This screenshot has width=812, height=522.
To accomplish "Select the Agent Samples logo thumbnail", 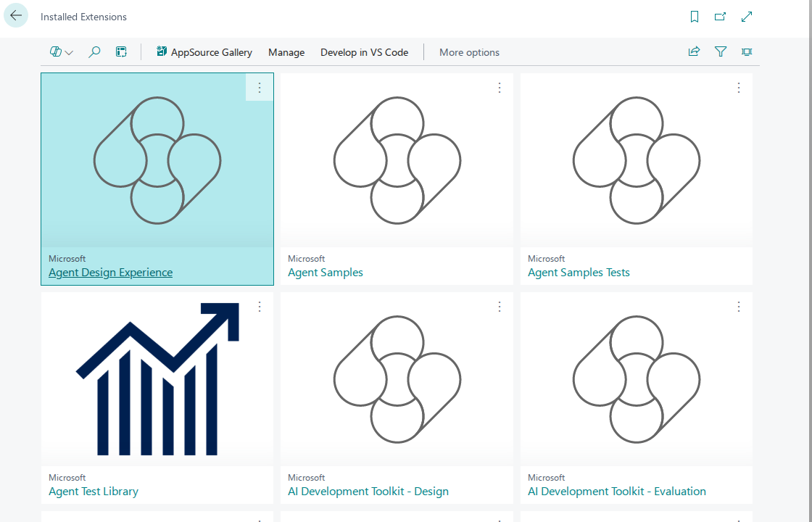I will point(397,160).
